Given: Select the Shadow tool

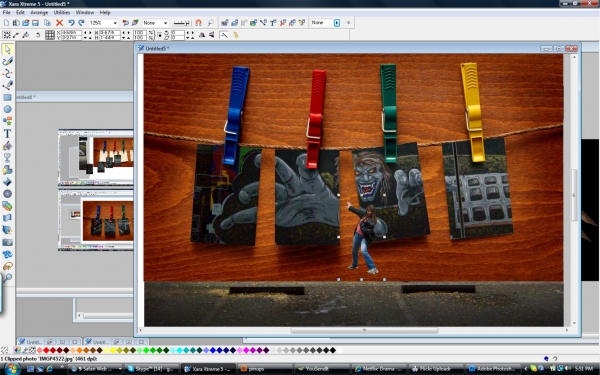Looking at the screenshot, I should 7,170.
